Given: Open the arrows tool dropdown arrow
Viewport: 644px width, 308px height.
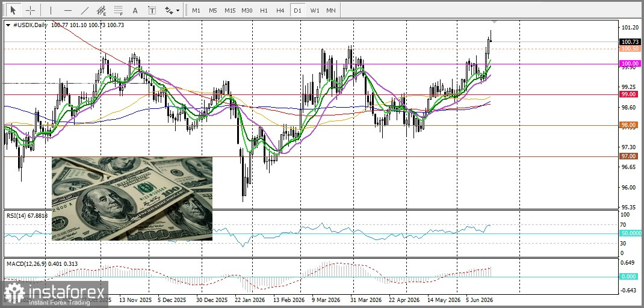Looking at the screenshot, I should [178, 10].
